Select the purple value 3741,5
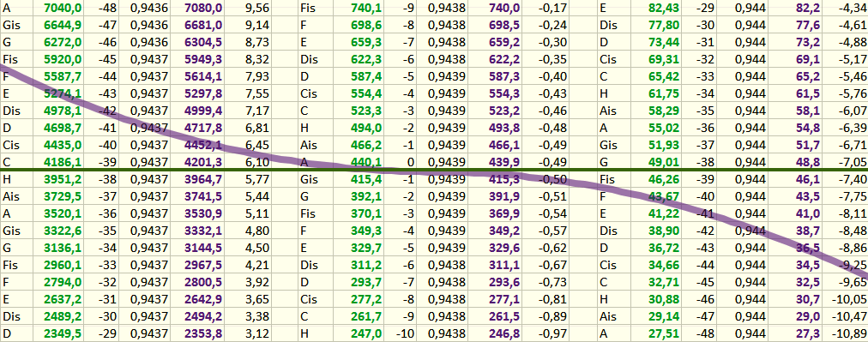This screenshot has height=342, width=868. click(x=204, y=195)
